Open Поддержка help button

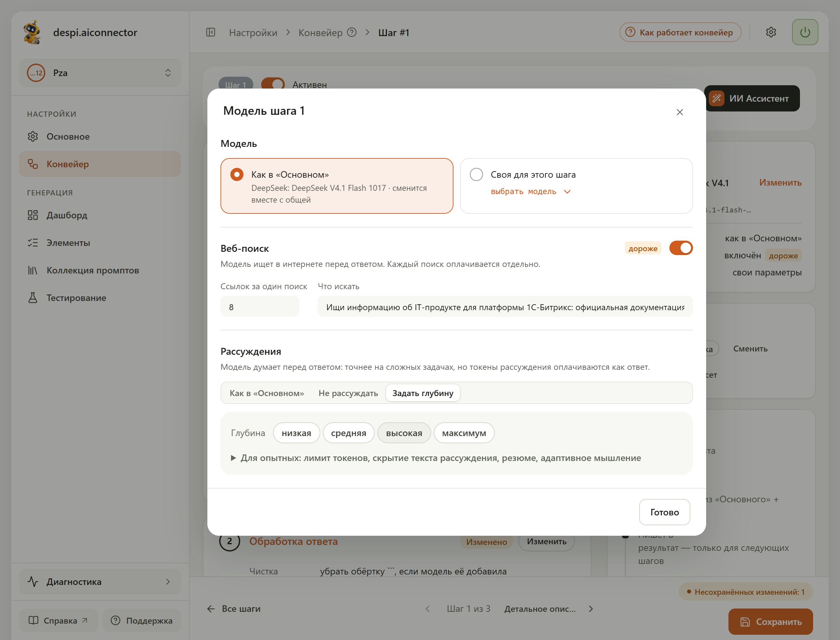click(x=141, y=621)
